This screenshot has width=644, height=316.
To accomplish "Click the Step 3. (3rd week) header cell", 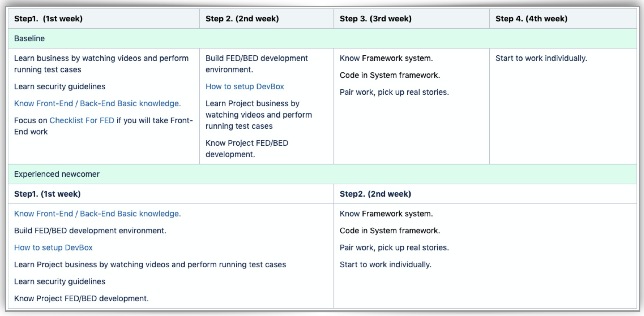I will pyautogui.click(x=411, y=19).
